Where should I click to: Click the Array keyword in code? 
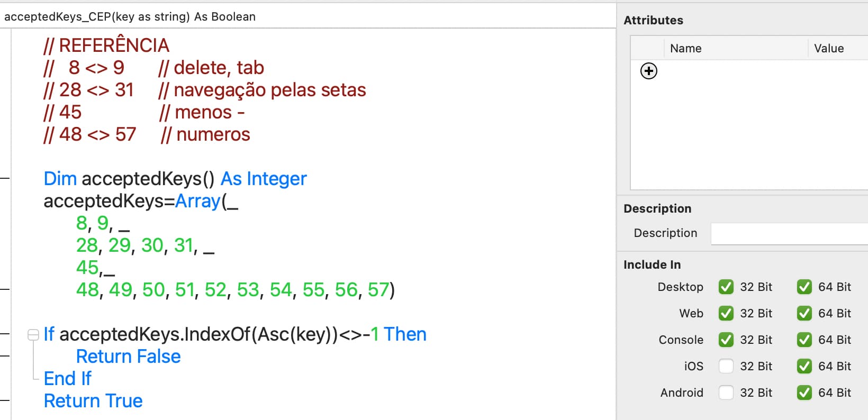[x=197, y=201]
